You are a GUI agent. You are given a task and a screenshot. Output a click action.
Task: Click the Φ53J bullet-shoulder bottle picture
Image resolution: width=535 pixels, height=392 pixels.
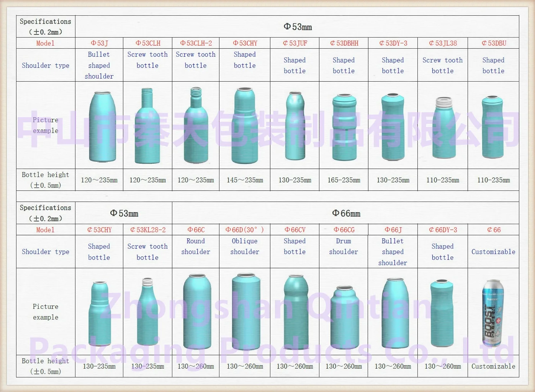(x=102, y=126)
